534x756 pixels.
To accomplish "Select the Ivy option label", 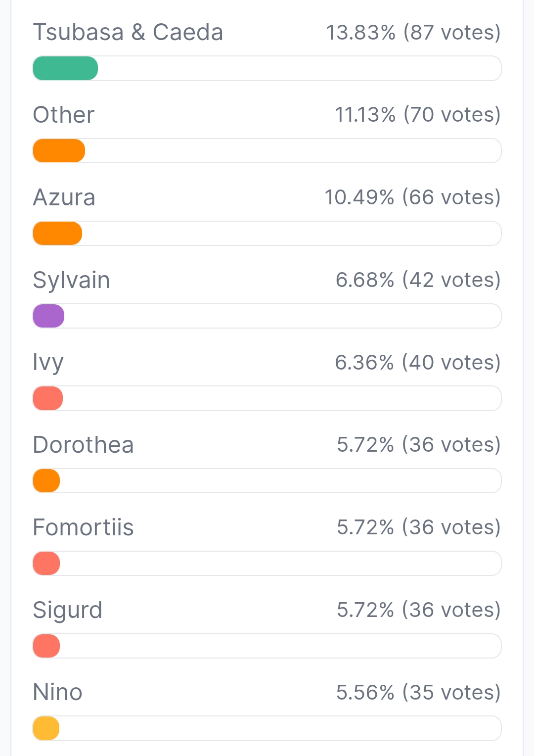I will pyautogui.click(x=48, y=363).
